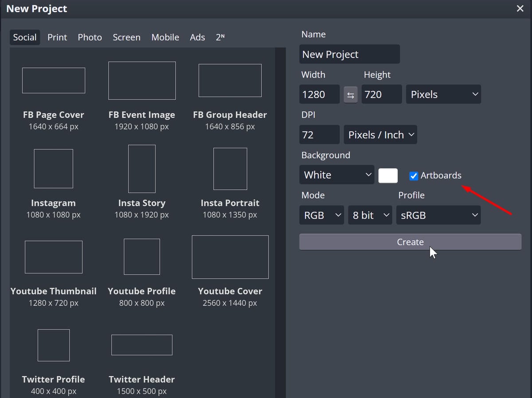
Task: Open the white background color swatch
Action: [x=388, y=176]
